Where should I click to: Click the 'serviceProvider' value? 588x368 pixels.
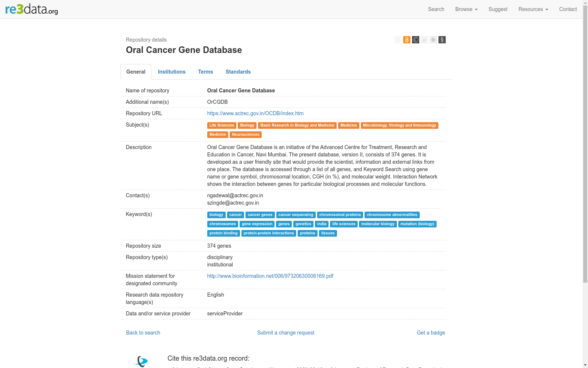click(x=225, y=314)
